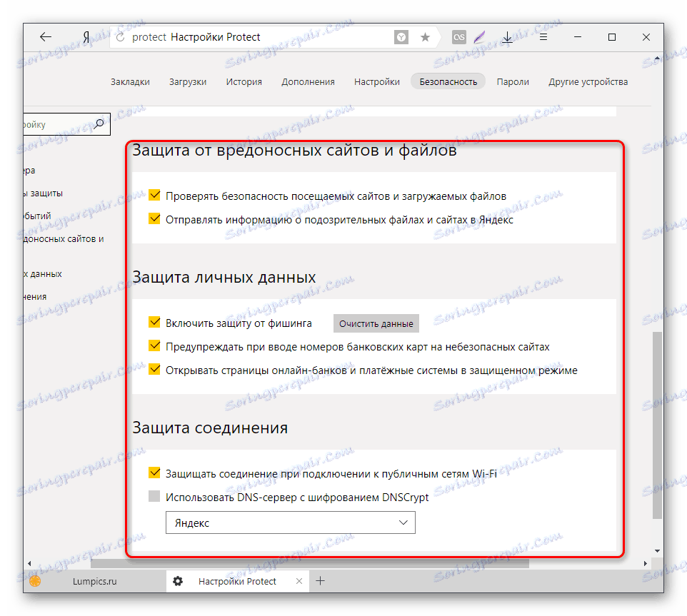
Task: Open the Закладки section
Action: click(130, 82)
